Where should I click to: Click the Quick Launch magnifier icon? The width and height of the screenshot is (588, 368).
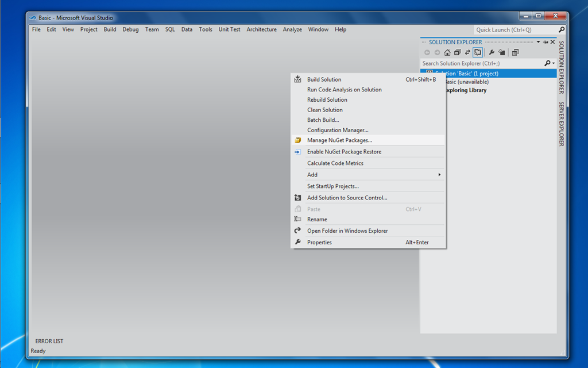click(562, 30)
